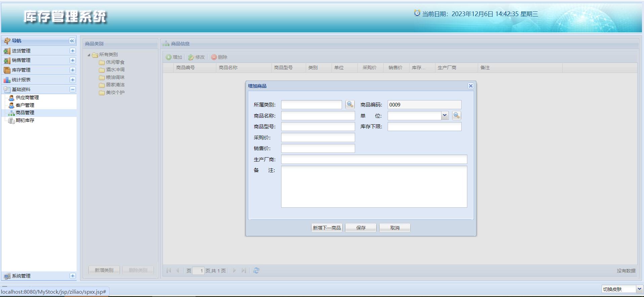The width and height of the screenshot is (644, 297).
Task: Close the 增加商品 dialog
Action: [471, 86]
